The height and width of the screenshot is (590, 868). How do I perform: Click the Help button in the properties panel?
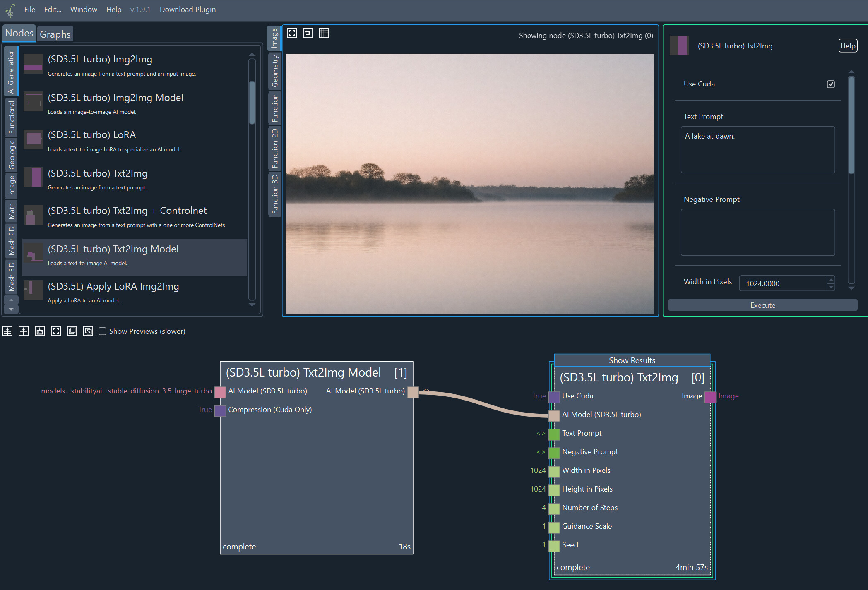point(848,46)
